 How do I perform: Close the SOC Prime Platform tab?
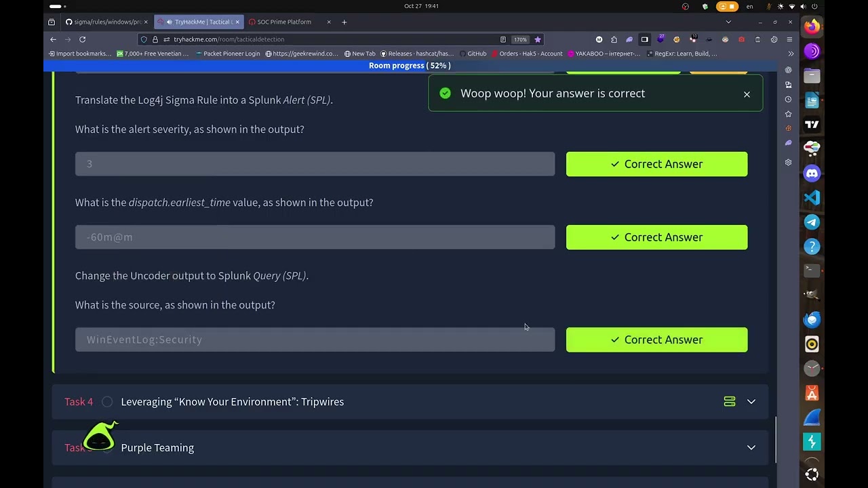pos(329,22)
